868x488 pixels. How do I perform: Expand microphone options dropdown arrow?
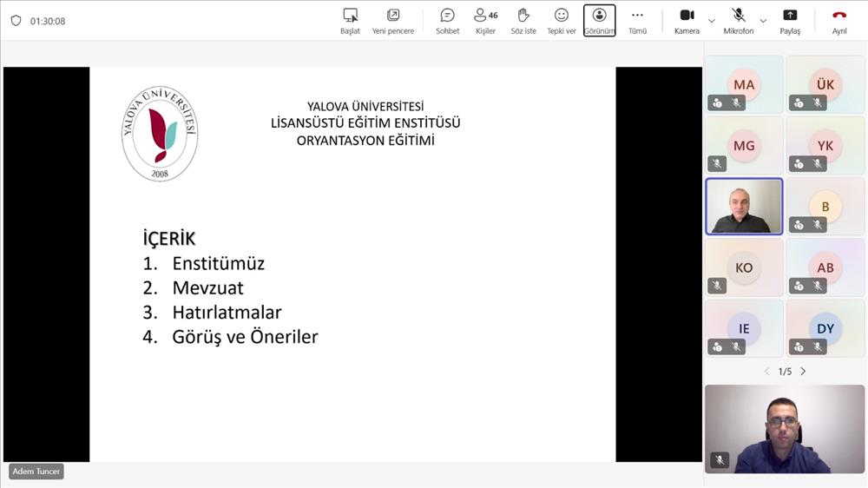click(763, 20)
